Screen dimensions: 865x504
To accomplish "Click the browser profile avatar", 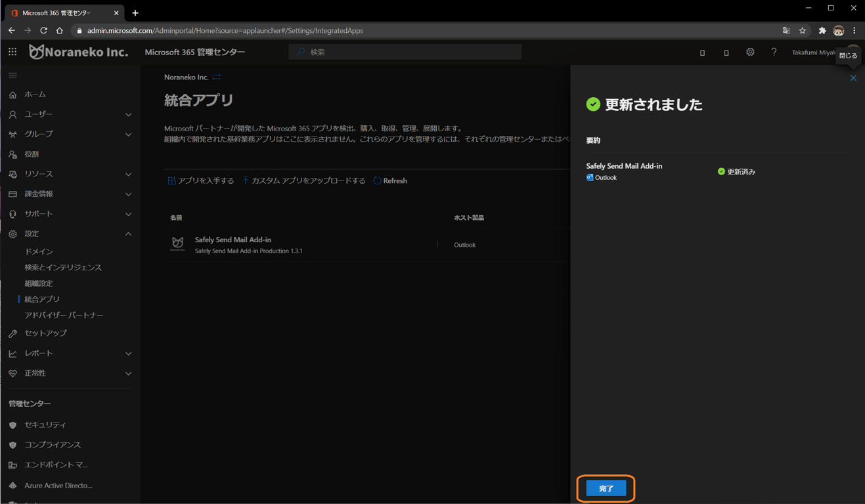I will click(x=838, y=31).
